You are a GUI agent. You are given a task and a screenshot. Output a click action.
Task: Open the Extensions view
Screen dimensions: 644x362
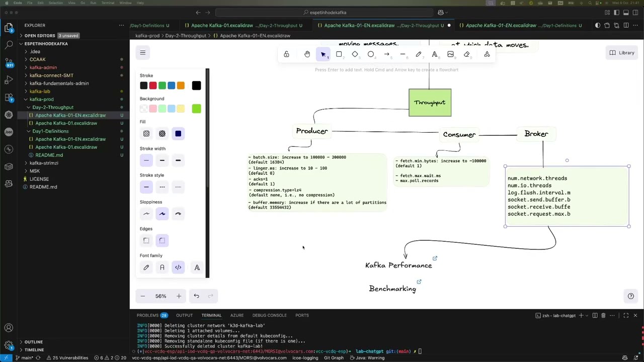(x=9, y=98)
